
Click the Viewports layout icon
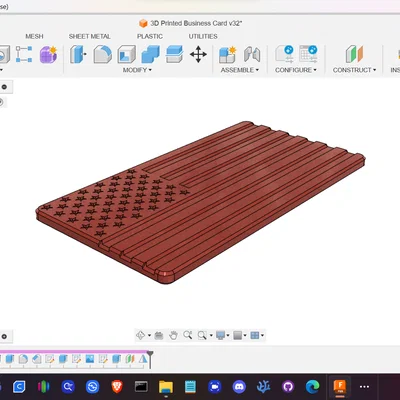tap(255, 335)
